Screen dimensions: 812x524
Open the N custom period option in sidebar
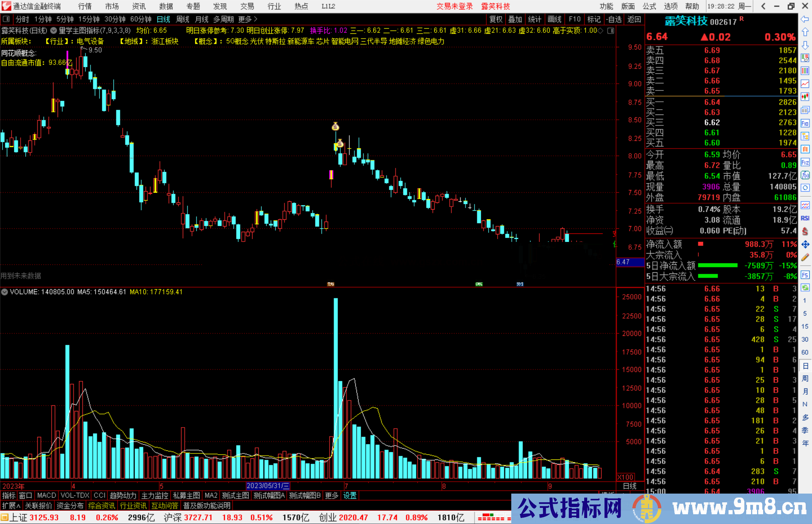point(805,404)
